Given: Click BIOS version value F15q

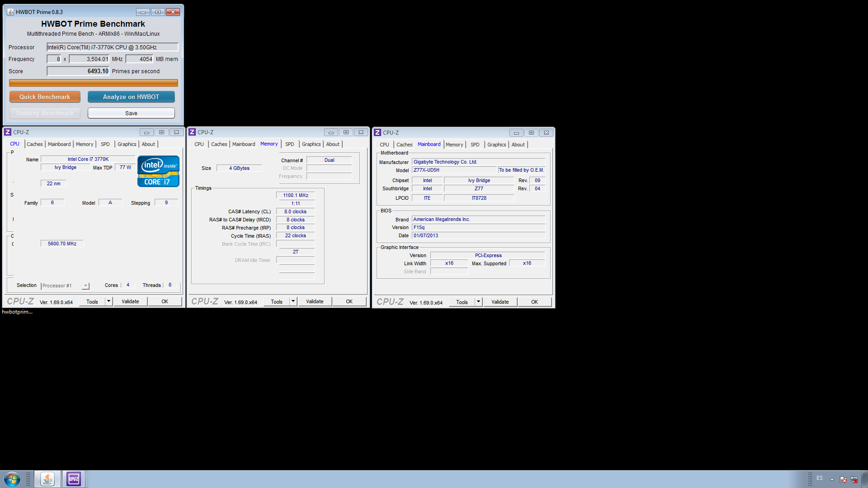Looking at the screenshot, I should point(479,227).
